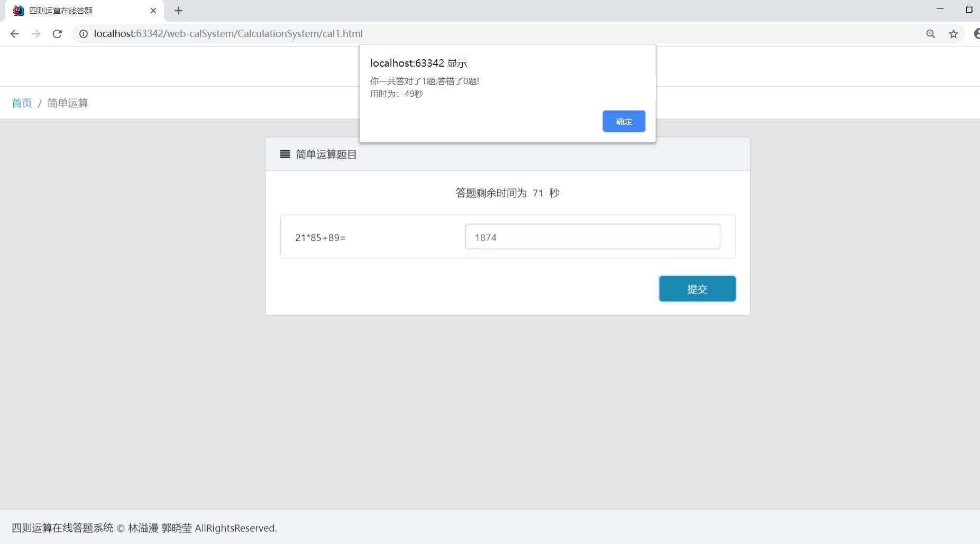Screen dimensions: 980x544
Task: Click the footer copyright text 林溢漫 郭晓莹
Action: click(160, 528)
